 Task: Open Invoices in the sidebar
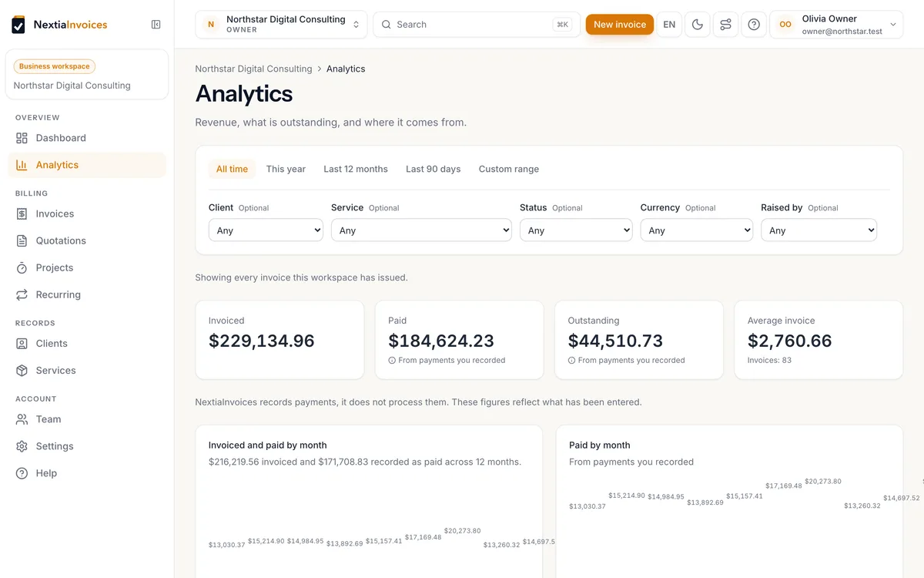[87, 213]
